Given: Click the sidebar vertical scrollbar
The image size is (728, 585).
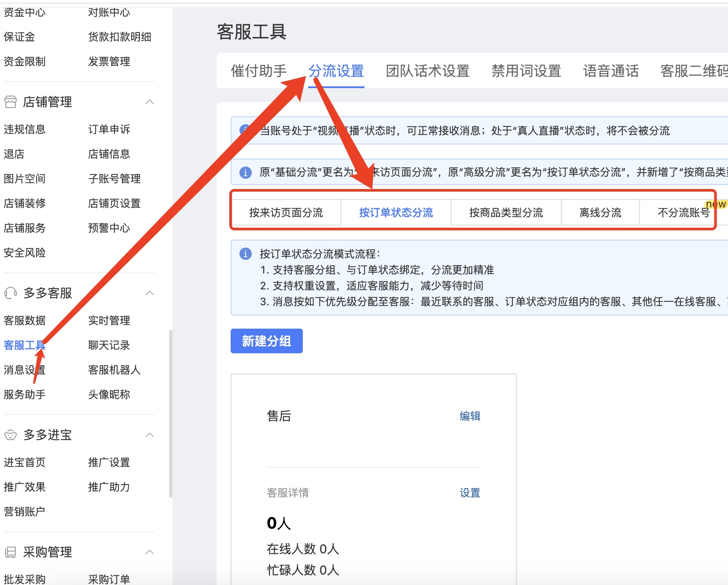Looking at the screenshot, I should tap(170, 414).
